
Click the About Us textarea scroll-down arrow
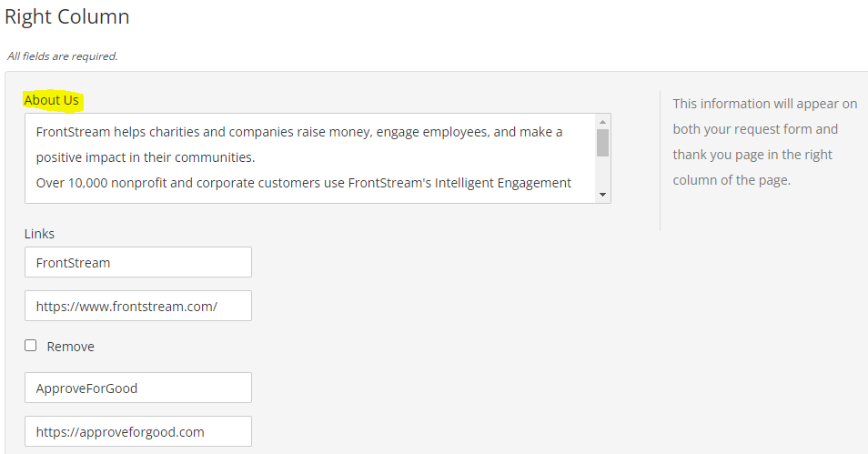tap(603, 195)
